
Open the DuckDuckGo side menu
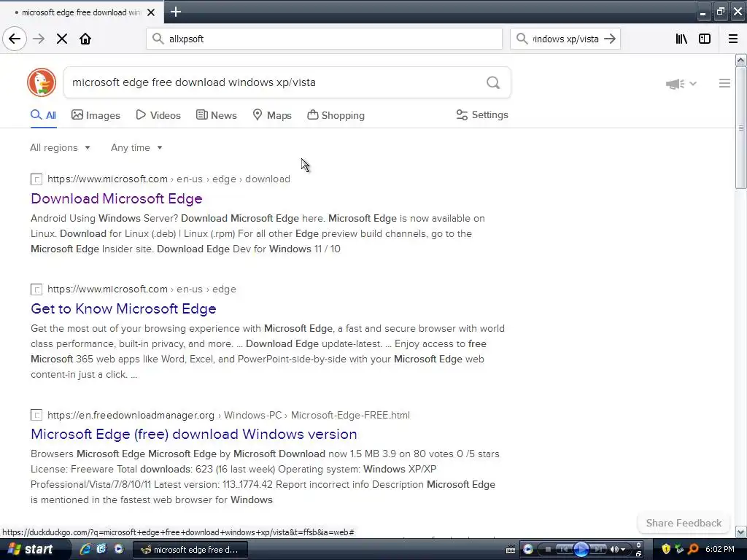(x=724, y=83)
